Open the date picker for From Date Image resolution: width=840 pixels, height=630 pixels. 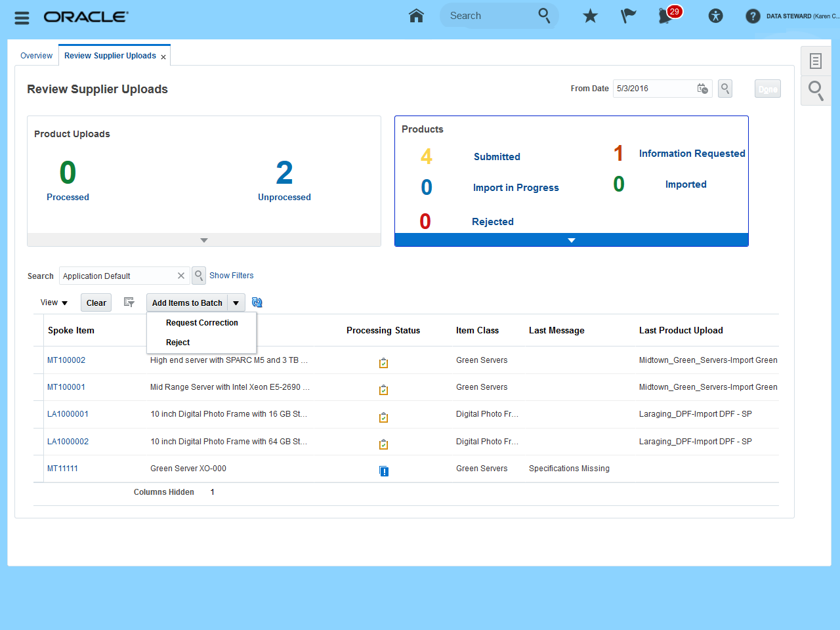point(702,88)
